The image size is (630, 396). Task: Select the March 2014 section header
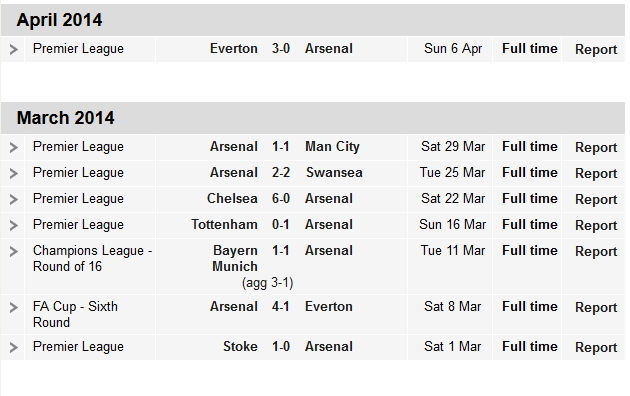pos(313,118)
